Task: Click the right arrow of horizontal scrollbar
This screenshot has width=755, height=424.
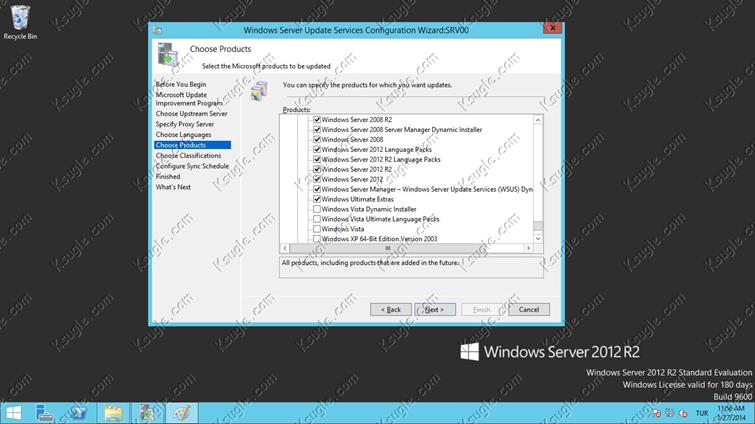Action: (x=528, y=248)
